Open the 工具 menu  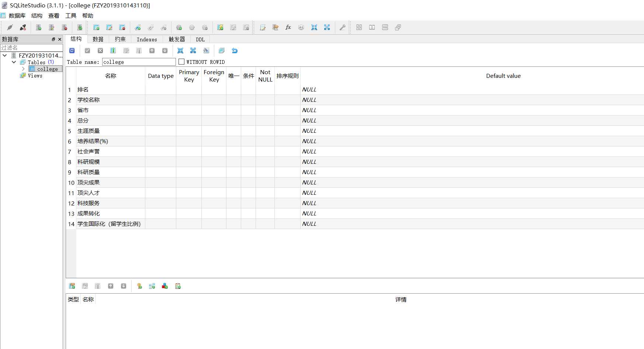(71, 15)
